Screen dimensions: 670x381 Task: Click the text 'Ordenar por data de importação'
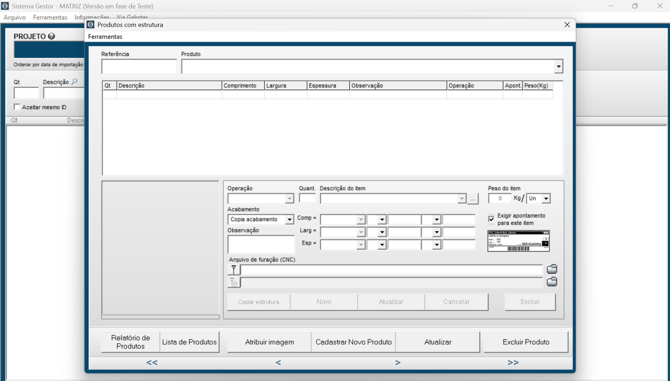pos(48,64)
